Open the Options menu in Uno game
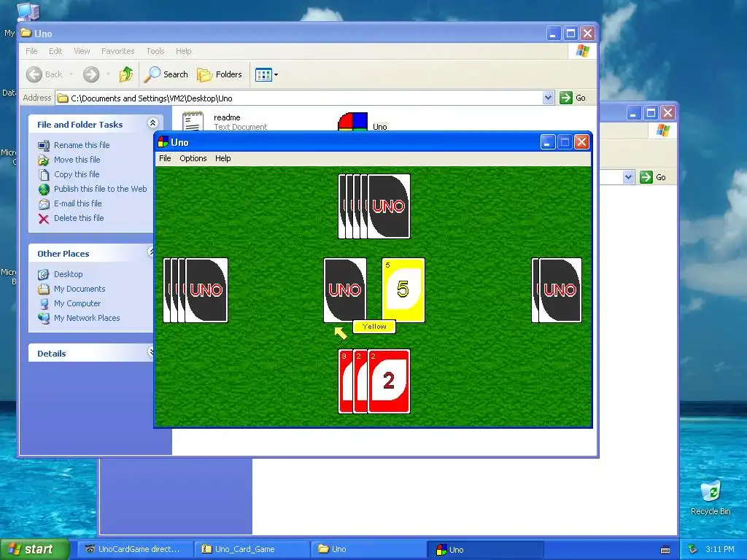The width and height of the screenshot is (747, 560). 193,158
